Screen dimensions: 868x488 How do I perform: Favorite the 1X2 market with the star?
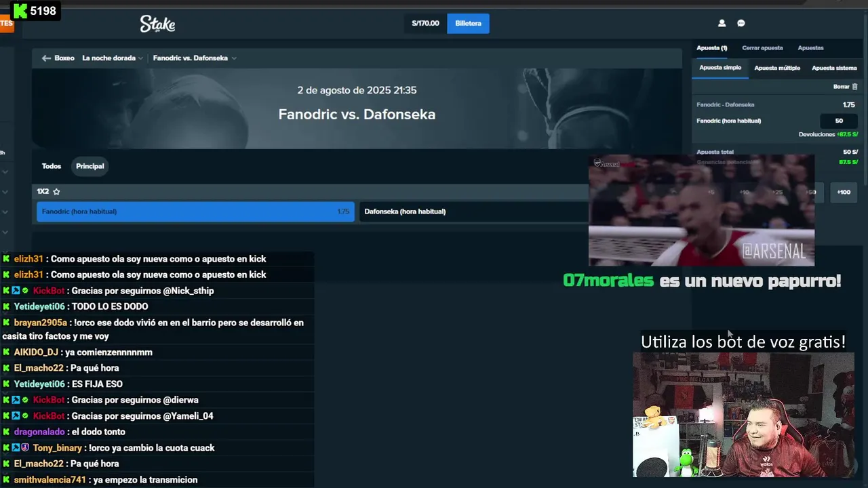[x=56, y=192]
